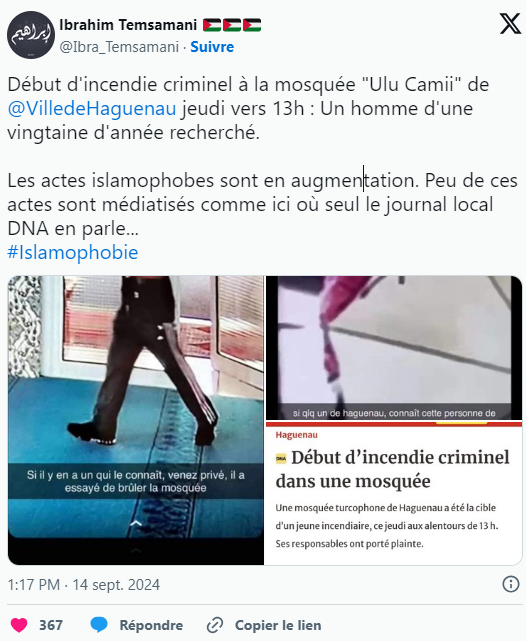Click the X logo icon
This screenshot has width=526, height=641.
(510, 24)
